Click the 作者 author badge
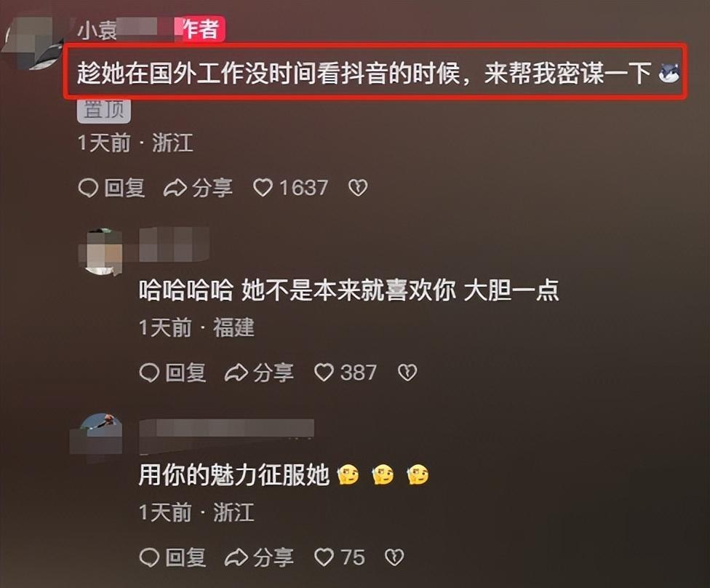The height and width of the screenshot is (588, 710). (202, 29)
